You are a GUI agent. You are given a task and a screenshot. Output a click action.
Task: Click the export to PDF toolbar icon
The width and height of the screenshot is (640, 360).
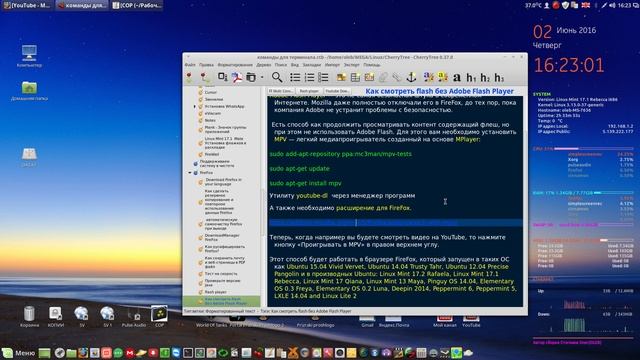pos(237,77)
